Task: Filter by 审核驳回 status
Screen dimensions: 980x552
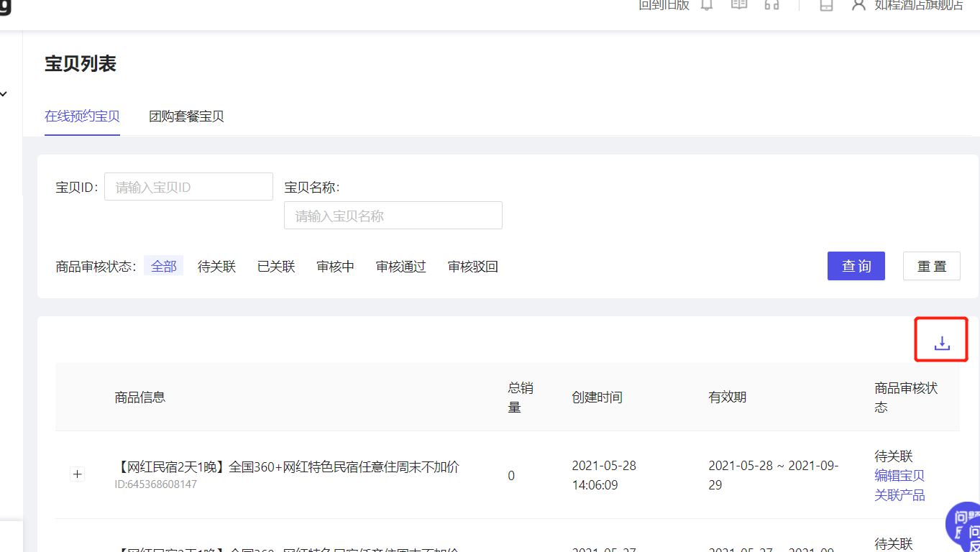Action: (x=472, y=267)
